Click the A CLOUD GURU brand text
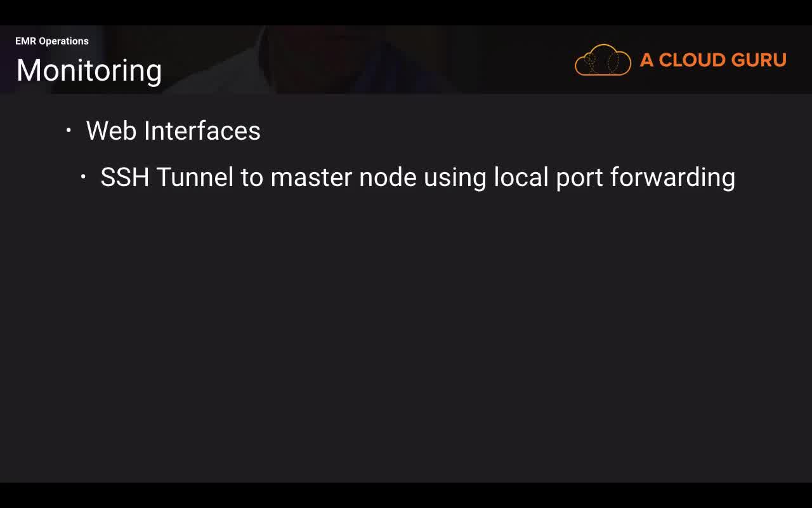The height and width of the screenshot is (508, 812). coord(713,60)
